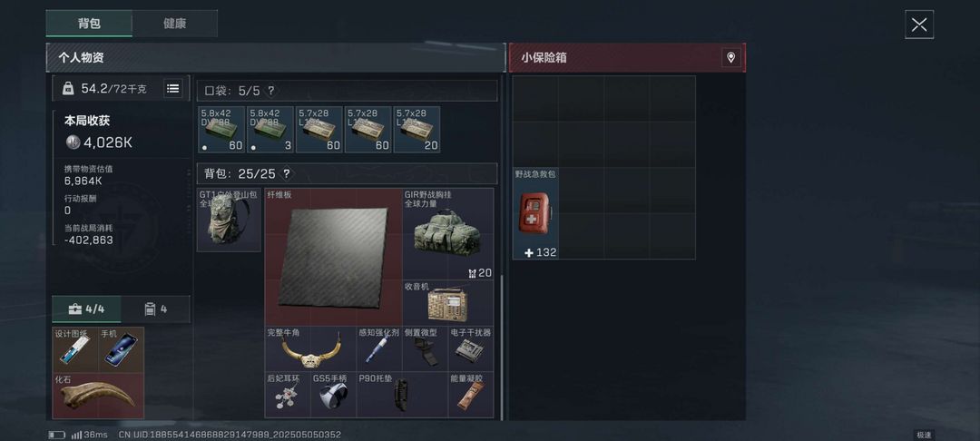Show help for 口袋 5/5

pyautogui.click(x=270, y=92)
